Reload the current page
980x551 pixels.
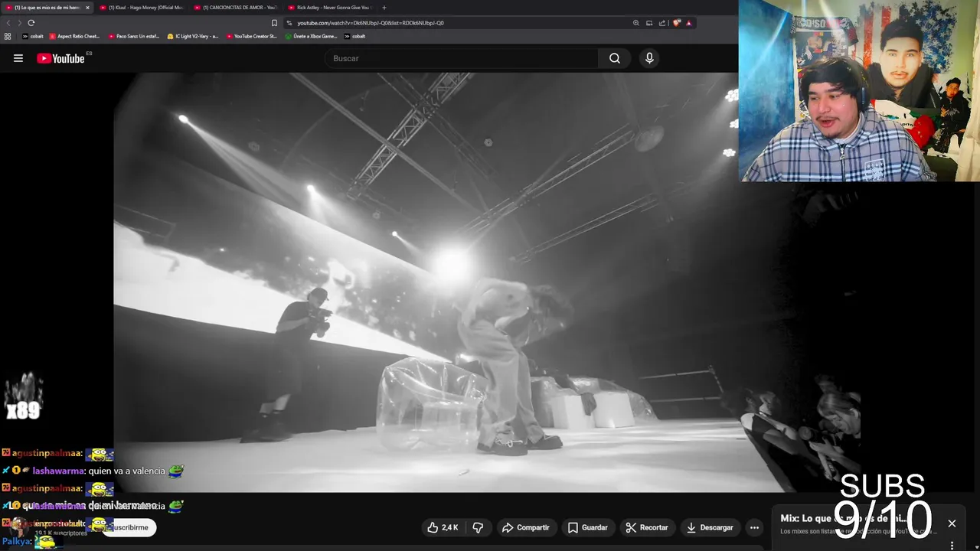31,23
